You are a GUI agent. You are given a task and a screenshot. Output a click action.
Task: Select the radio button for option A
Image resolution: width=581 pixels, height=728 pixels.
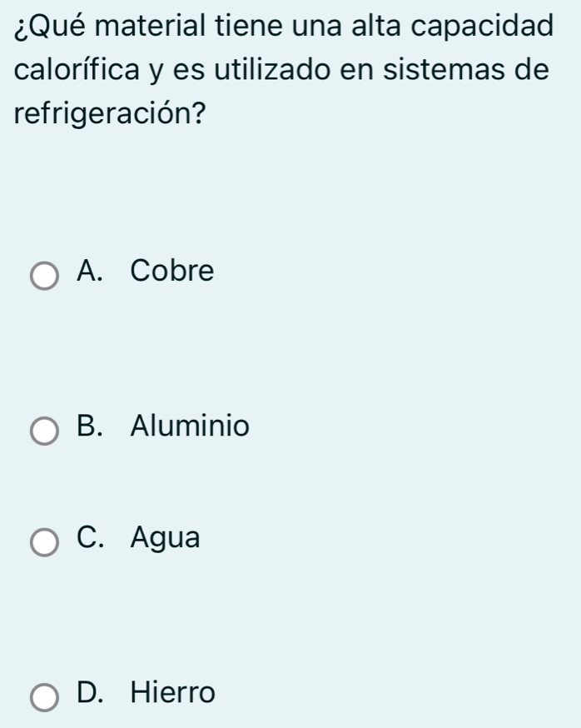44,276
